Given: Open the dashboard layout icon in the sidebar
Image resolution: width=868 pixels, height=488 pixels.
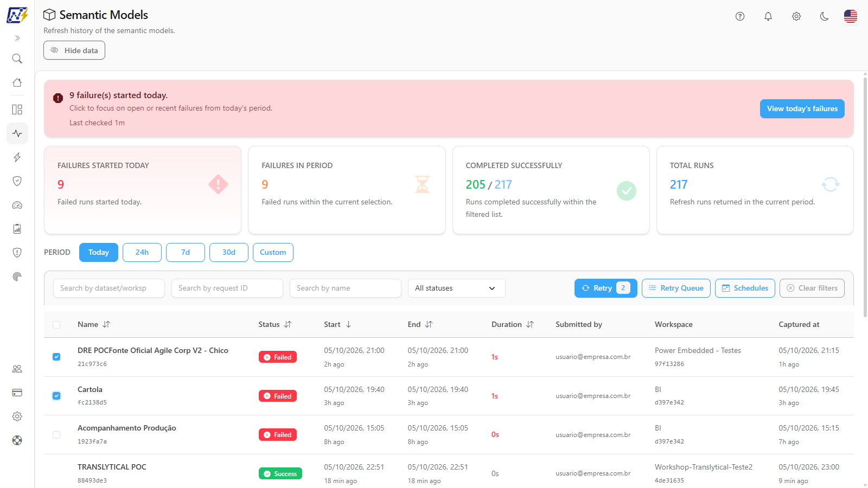Looking at the screenshot, I should click(17, 110).
